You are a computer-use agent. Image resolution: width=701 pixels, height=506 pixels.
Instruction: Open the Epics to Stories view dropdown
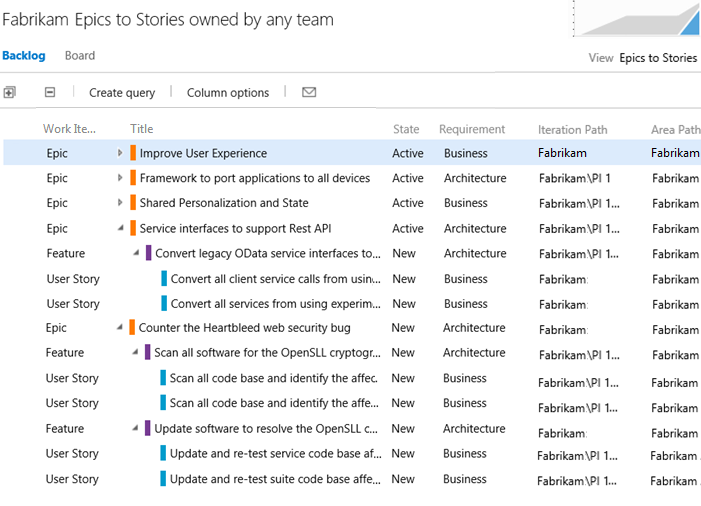[x=658, y=57]
